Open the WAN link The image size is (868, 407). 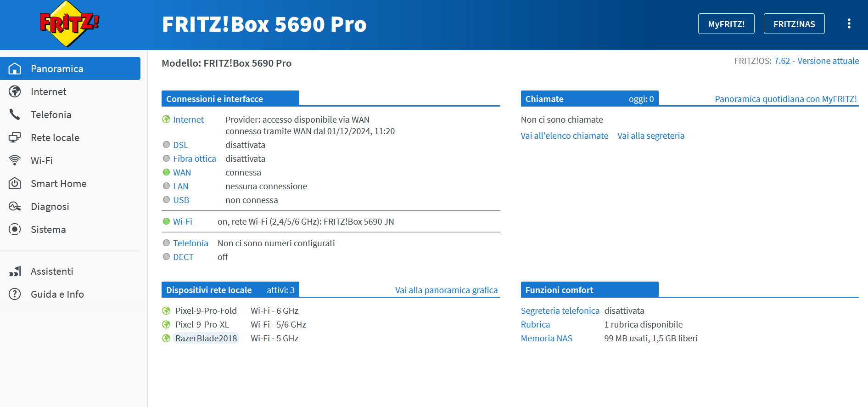click(x=182, y=172)
